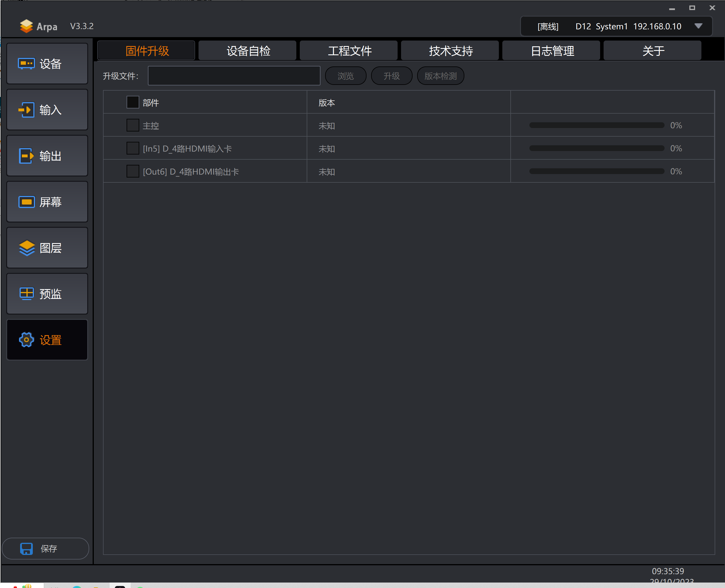
Task: Open the 图层 layers section
Action: click(47, 248)
